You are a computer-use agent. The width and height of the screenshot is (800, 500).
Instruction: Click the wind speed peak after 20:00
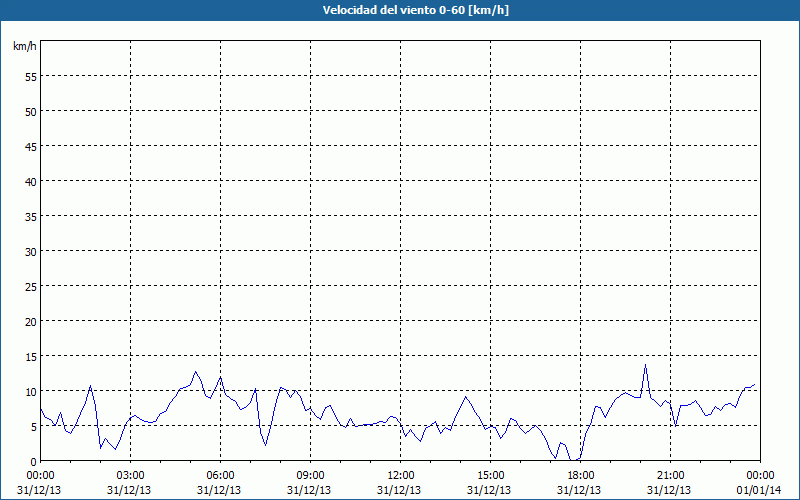click(x=645, y=365)
